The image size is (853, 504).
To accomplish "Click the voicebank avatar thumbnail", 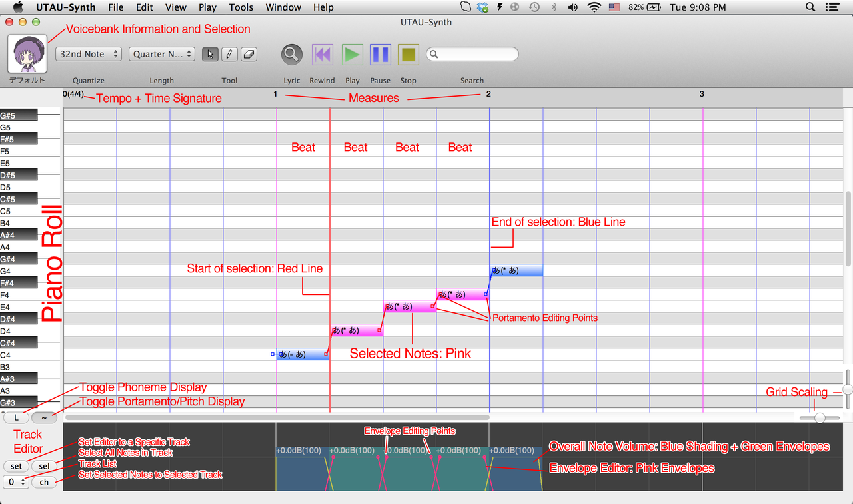I will pos(26,53).
